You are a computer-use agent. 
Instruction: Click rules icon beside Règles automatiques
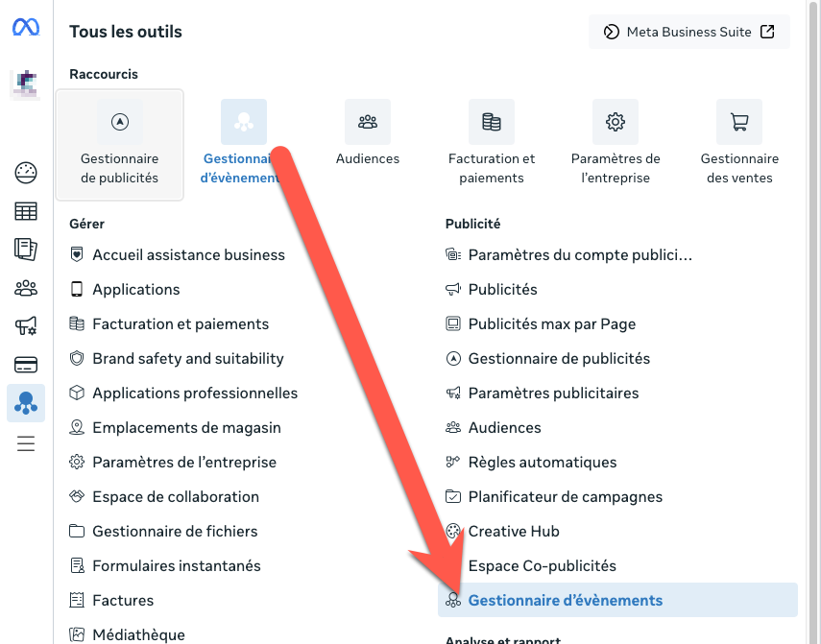tap(453, 462)
